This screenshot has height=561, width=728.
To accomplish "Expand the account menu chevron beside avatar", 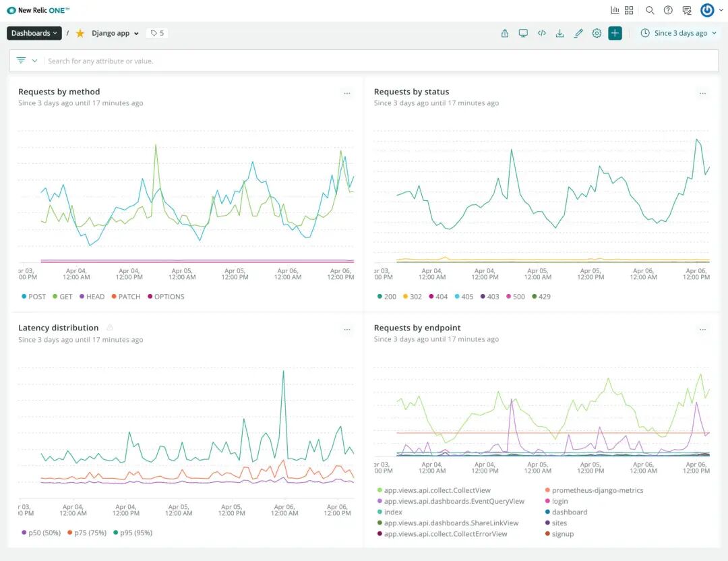I will tap(721, 9).
